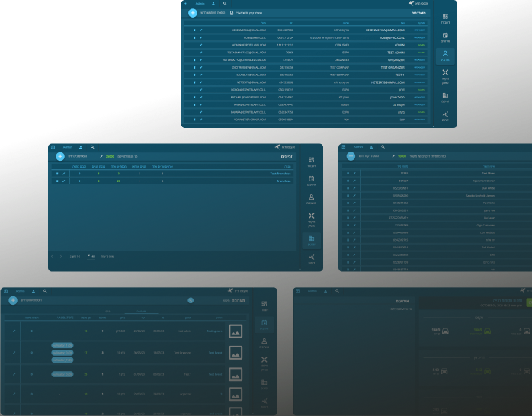Open search magnifier in events window top bar
The image size is (532, 416).
tap(45, 291)
